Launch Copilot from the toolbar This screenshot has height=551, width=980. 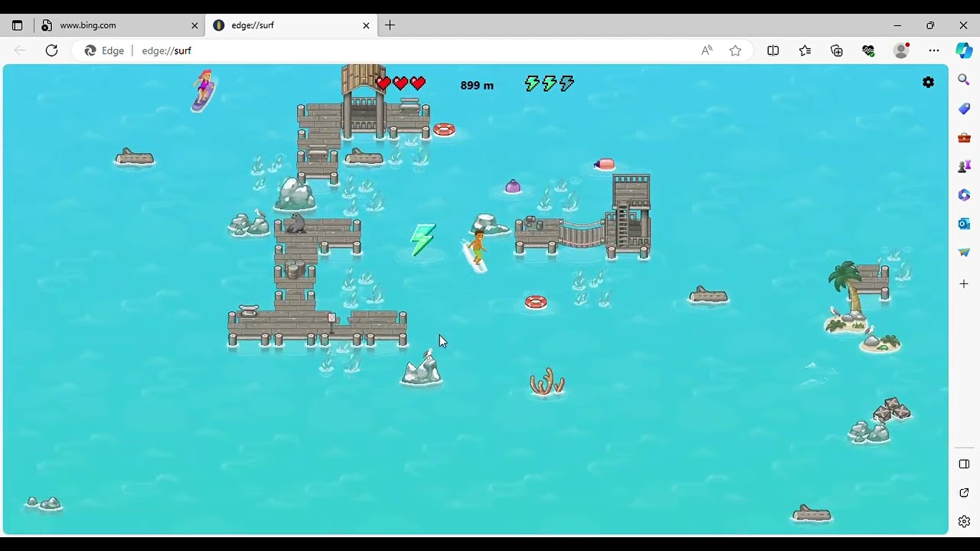(964, 51)
